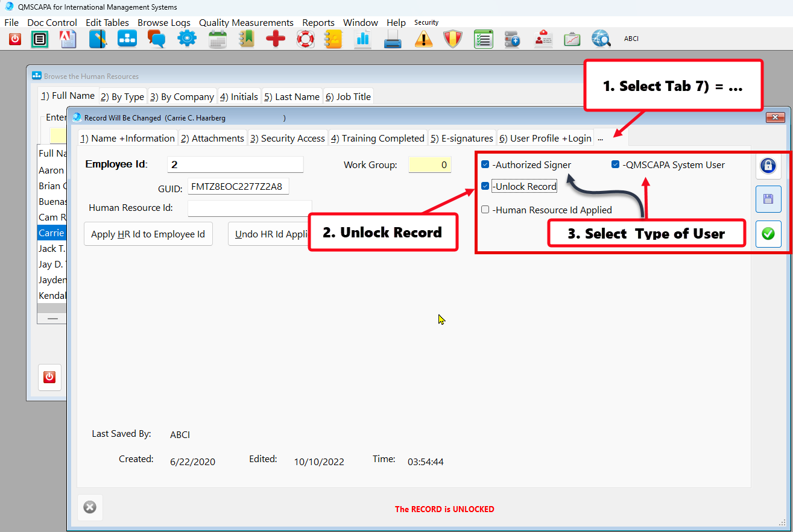Image resolution: width=793 pixels, height=532 pixels.
Task: Click the floppy disk save button
Action: pyautogui.click(x=768, y=199)
